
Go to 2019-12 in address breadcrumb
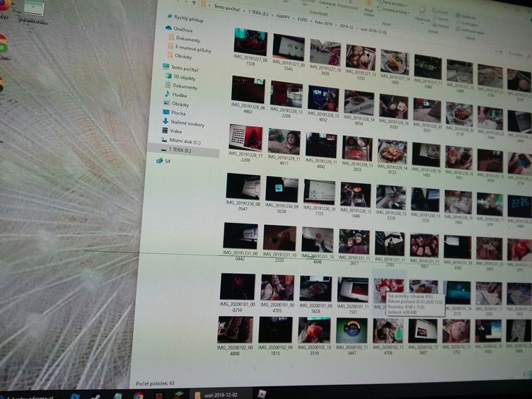click(x=347, y=26)
